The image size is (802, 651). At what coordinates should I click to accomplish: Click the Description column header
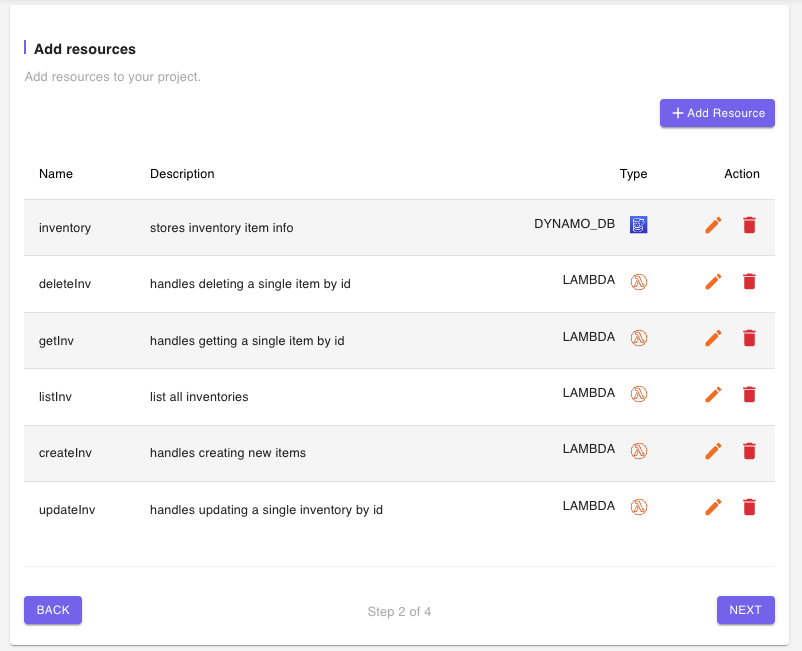click(x=182, y=174)
